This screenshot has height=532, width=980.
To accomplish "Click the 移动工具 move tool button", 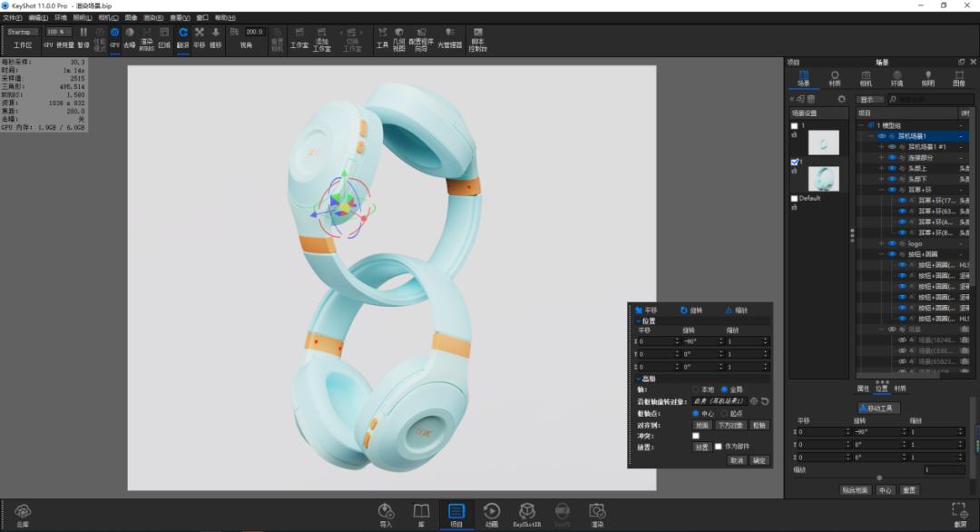I will tap(878, 409).
